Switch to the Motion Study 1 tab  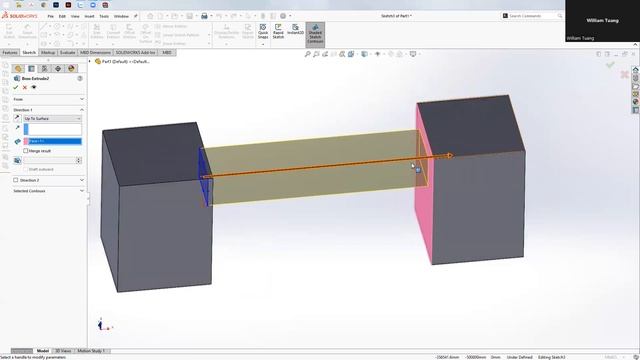pyautogui.click(x=91, y=351)
